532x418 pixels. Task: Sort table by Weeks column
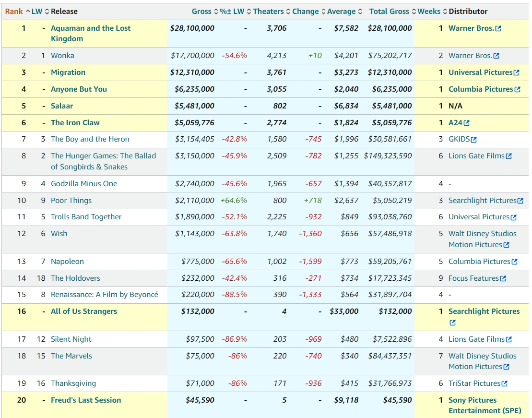pos(432,12)
